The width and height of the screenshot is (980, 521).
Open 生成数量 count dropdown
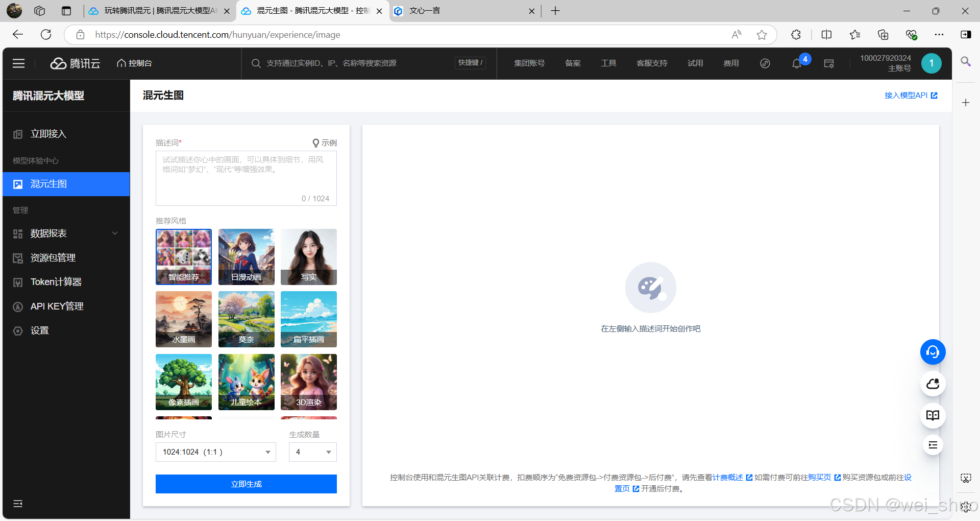click(x=313, y=452)
